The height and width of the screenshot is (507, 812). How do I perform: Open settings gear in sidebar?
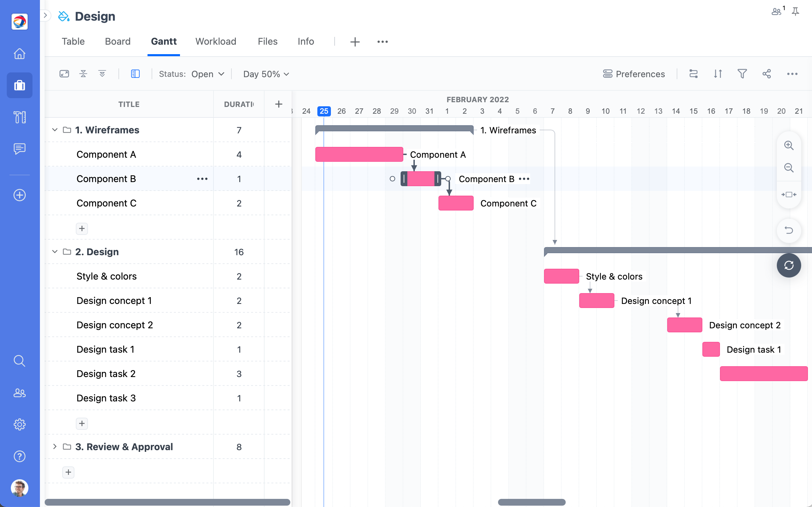coord(20,424)
